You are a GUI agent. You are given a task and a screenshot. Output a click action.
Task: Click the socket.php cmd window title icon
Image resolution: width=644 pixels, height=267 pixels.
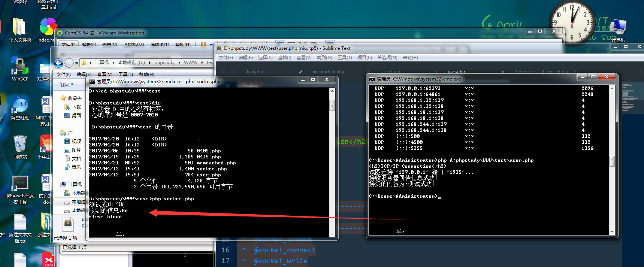[x=92, y=82]
